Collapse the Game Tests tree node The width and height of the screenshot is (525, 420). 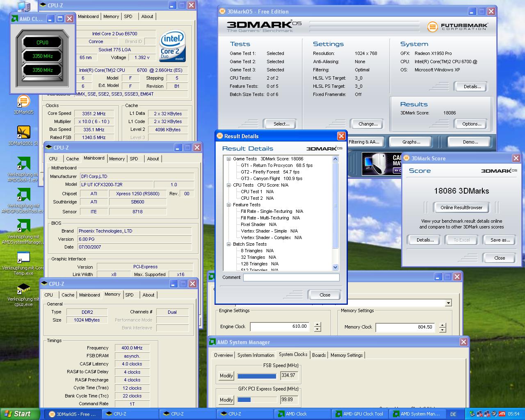coord(229,159)
